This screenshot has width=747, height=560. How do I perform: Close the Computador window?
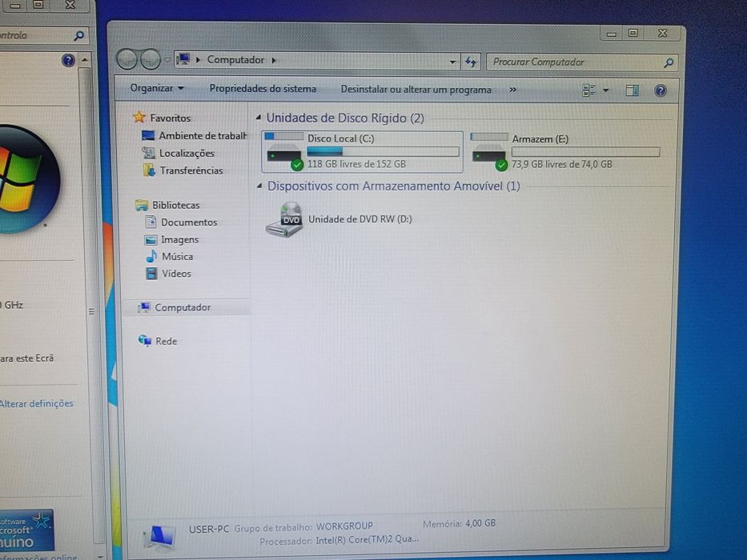662,33
